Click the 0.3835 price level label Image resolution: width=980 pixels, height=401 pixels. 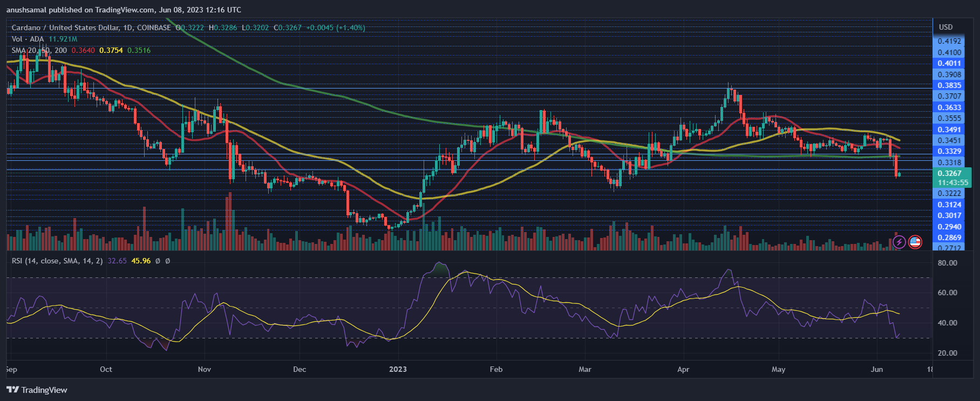(949, 85)
